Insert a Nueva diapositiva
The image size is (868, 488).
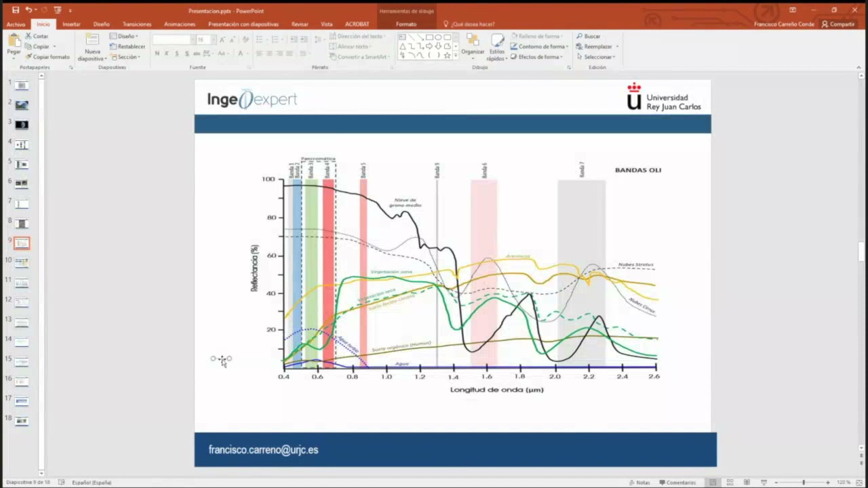92,47
